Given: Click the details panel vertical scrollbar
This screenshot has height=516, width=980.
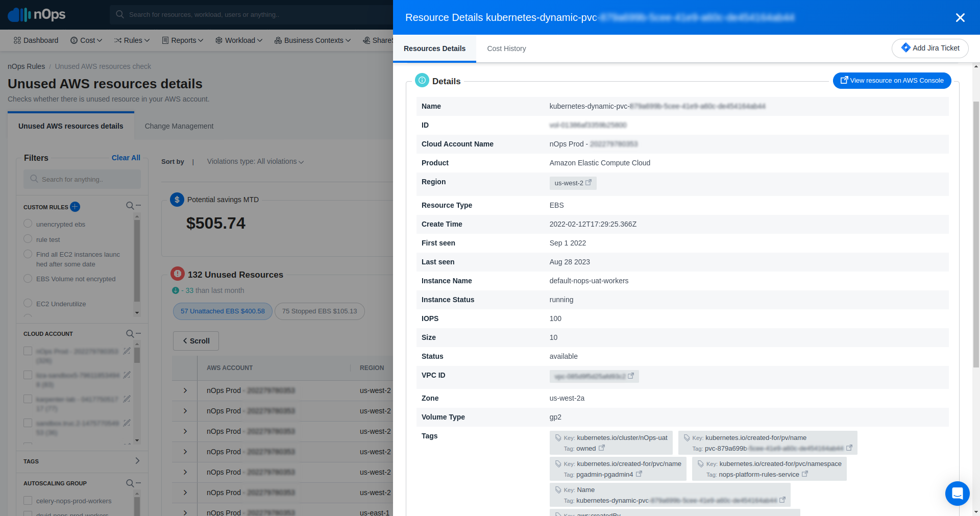Looking at the screenshot, I should (x=976, y=235).
